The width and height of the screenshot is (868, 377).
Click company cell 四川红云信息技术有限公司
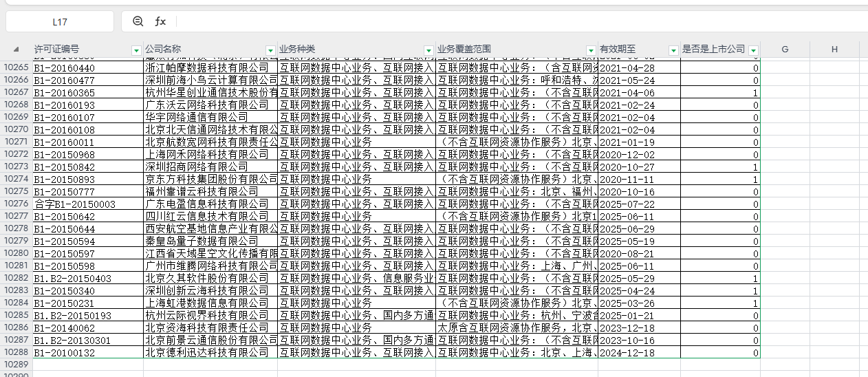coord(210,217)
